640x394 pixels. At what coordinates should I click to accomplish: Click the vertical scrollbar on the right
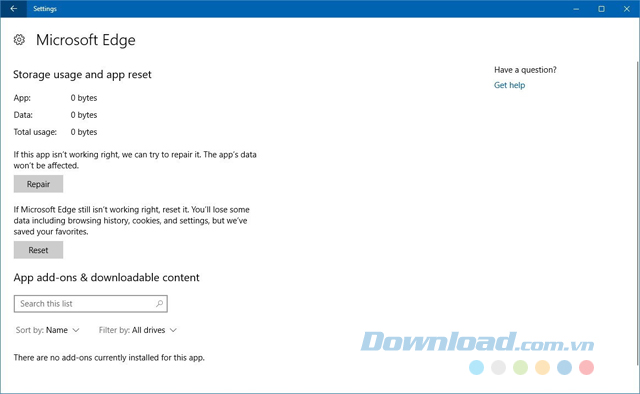pos(638,212)
